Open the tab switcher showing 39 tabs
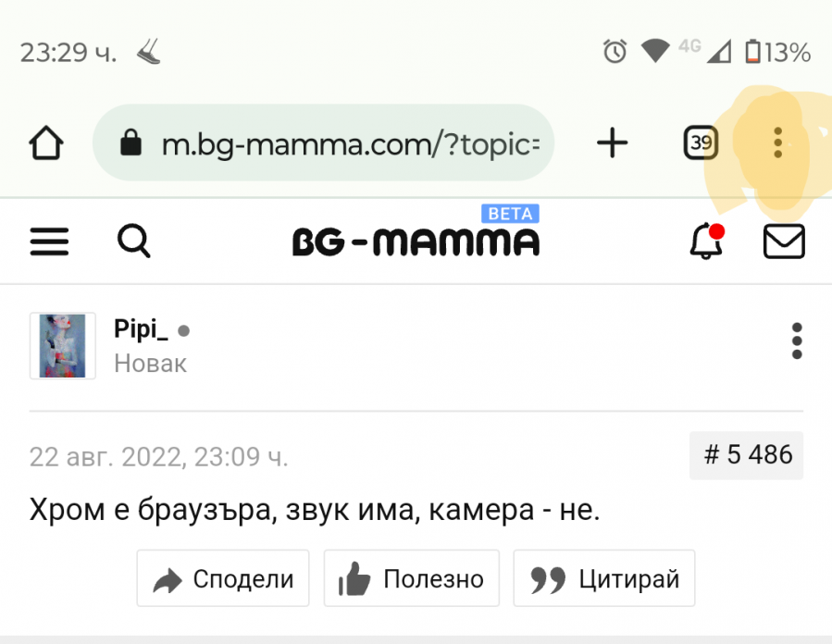This screenshot has height=644, width=832. (702, 142)
